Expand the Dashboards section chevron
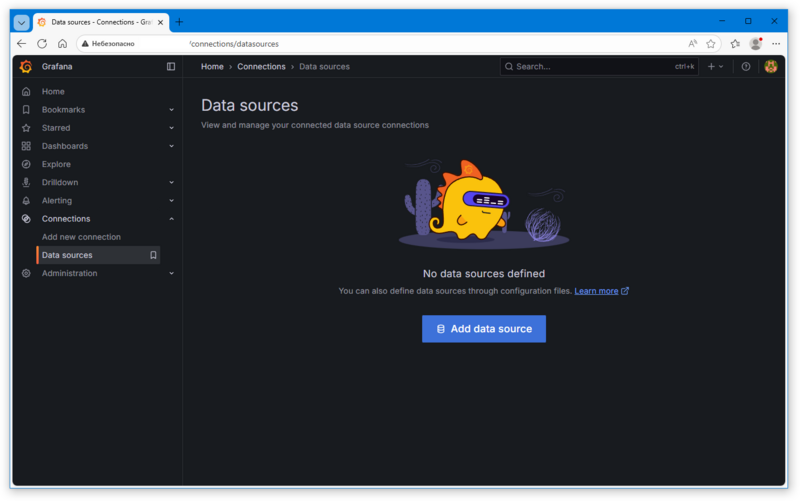800x501 pixels. coord(171,146)
